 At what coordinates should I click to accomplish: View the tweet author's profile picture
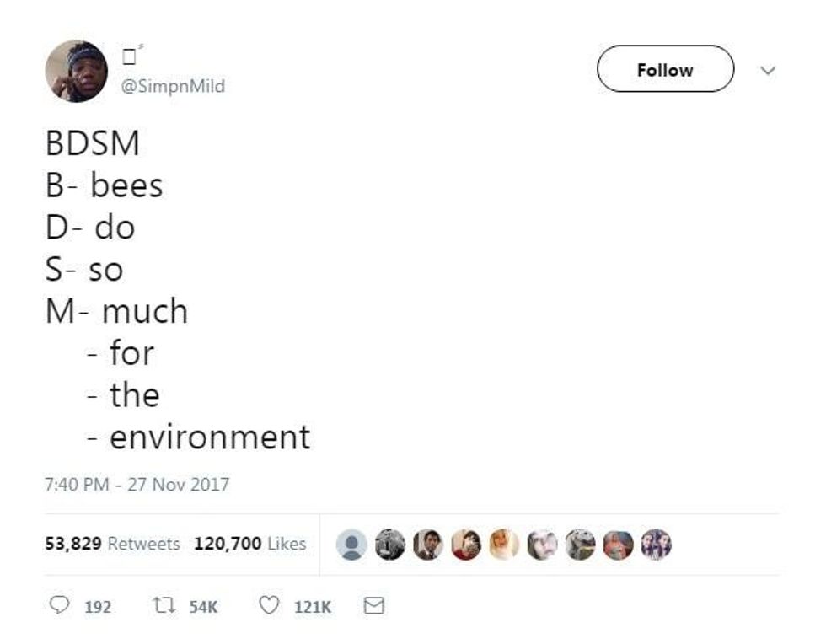(x=76, y=71)
